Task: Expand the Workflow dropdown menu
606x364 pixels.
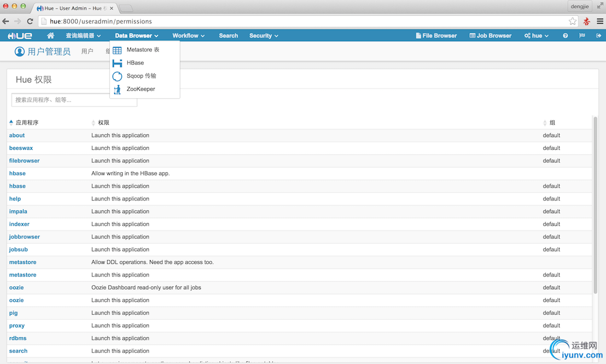Action: (x=189, y=36)
